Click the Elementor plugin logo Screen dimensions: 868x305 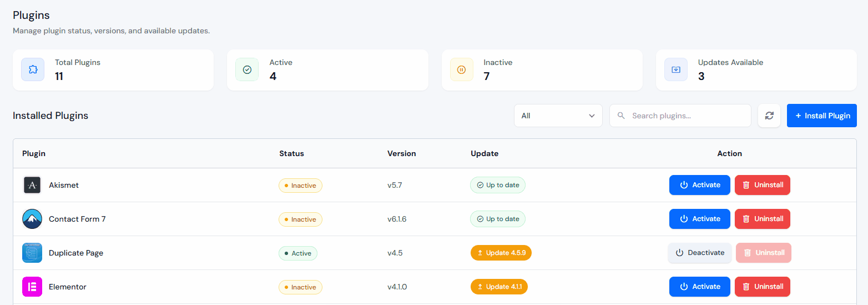point(32,287)
